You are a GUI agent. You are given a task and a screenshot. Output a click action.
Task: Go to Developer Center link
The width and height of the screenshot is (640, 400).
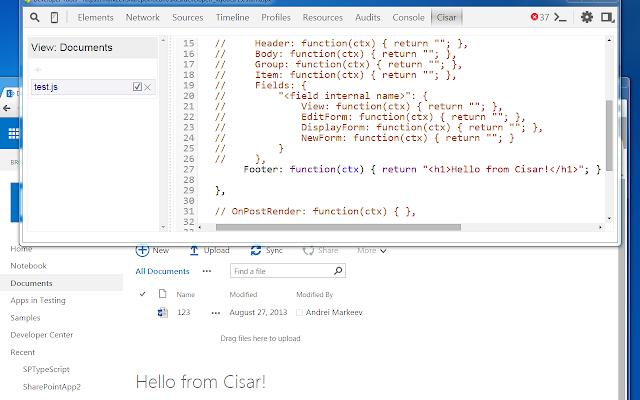pos(42,335)
